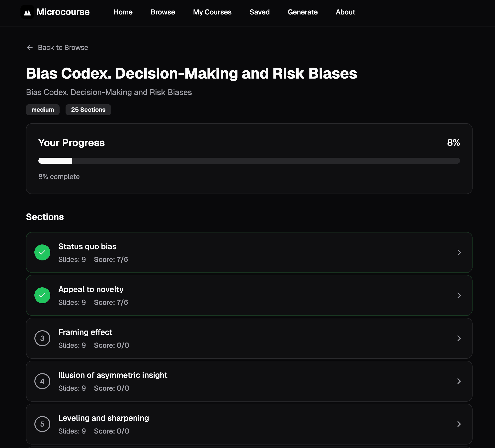495x448 pixels.
Task: Click the medium difficulty badge
Action: [x=43, y=110]
